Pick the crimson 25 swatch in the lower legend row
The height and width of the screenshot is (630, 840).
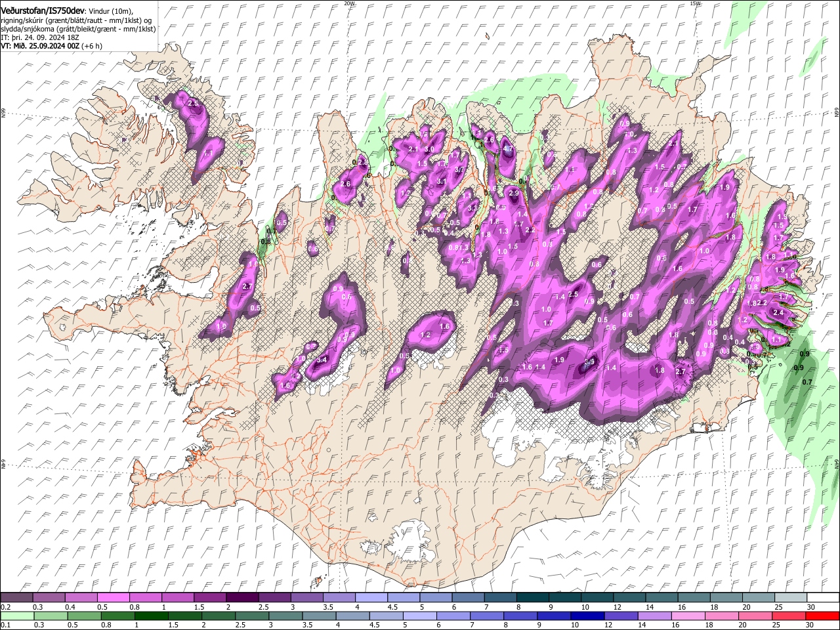(788, 616)
